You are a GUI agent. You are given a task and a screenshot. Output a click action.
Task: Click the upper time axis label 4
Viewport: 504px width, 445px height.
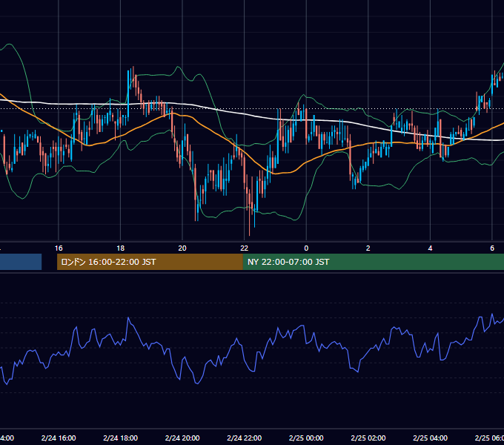[x=430, y=248]
